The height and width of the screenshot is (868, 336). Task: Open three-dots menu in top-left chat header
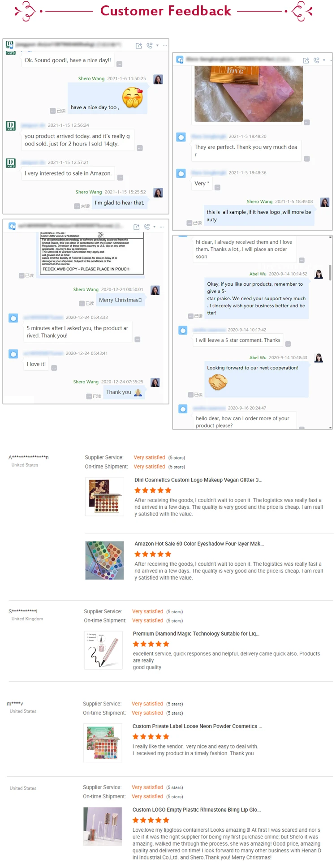click(x=165, y=46)
